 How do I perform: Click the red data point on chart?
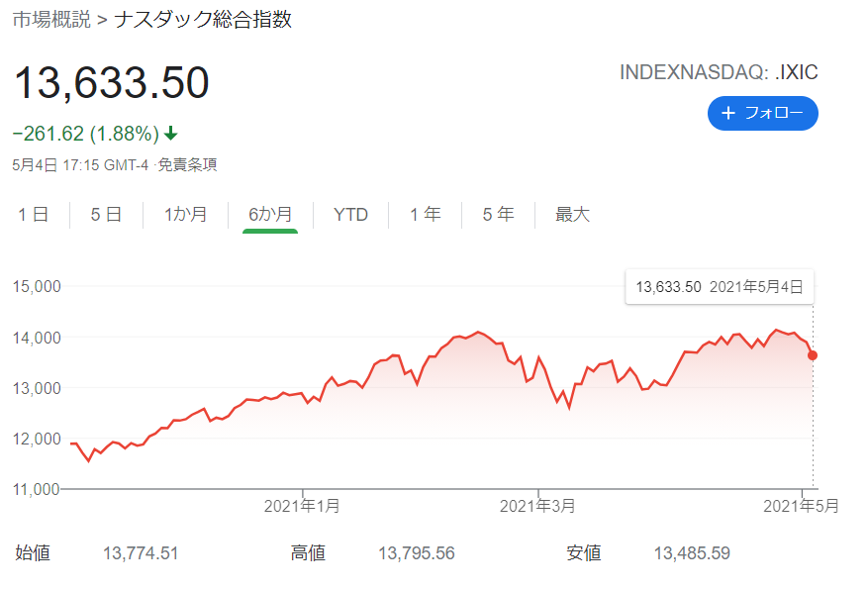813,355
